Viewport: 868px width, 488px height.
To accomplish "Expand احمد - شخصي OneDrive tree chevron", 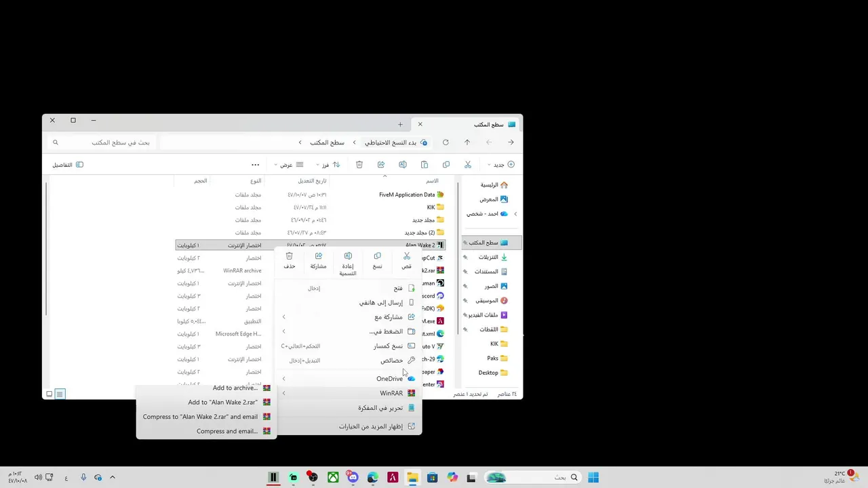I will coord(515,213).
